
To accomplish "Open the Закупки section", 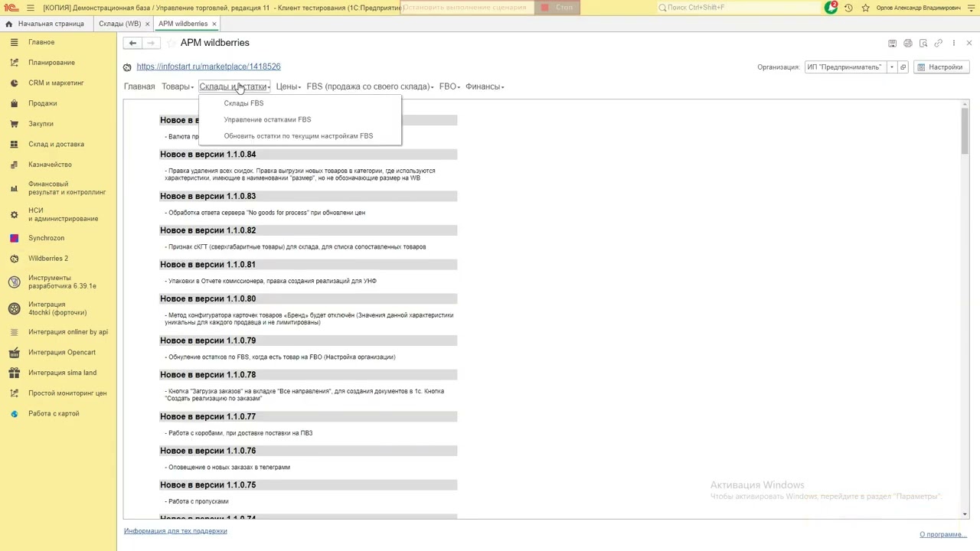I will point(41,124).
